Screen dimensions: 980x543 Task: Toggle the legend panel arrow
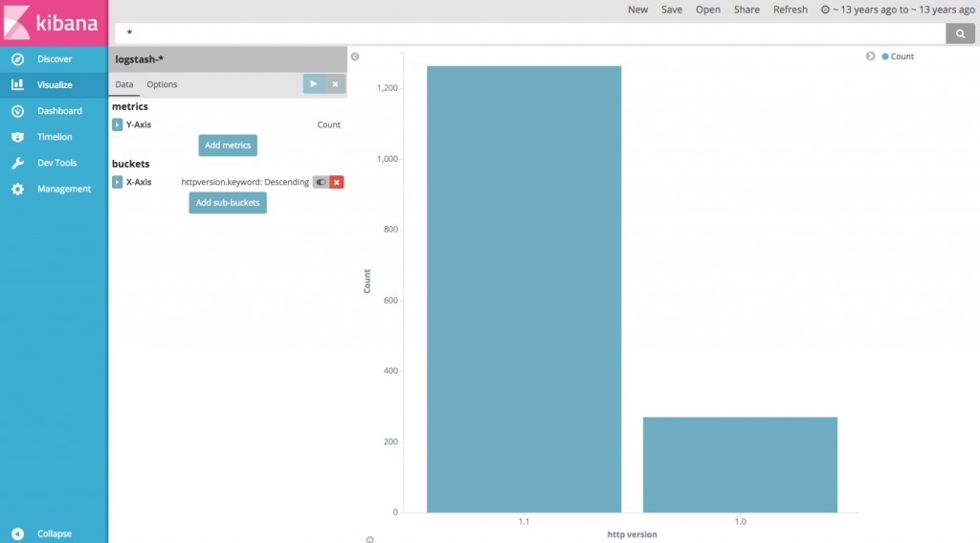click(x=870, y=57)
